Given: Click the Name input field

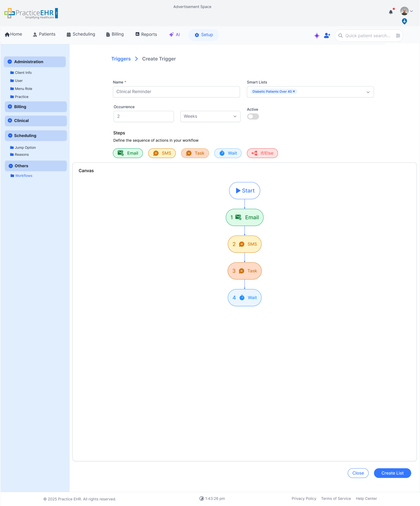Looking at the screenshot, I should pos(176,92).
